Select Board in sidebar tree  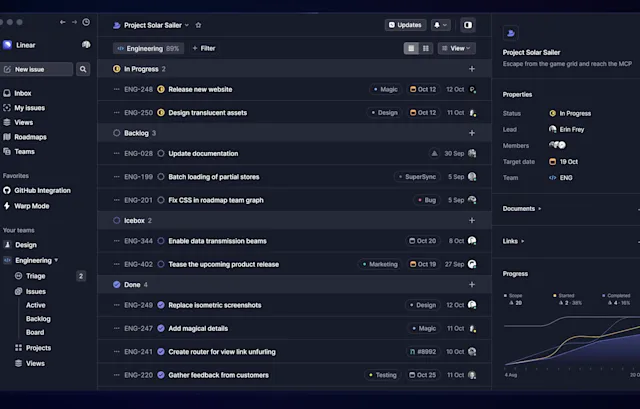pyautogui.click(x=35, y=332)
